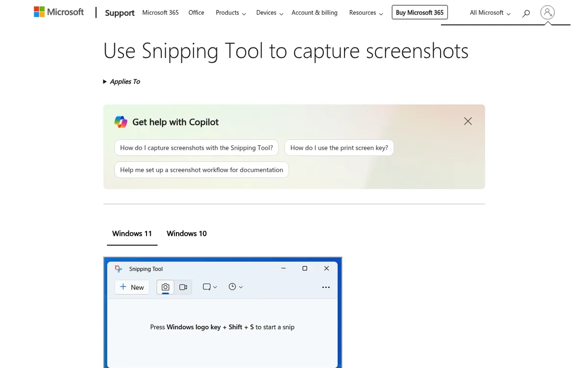Open the Microsoft logo home link
Image resolution: width=588 pixels, height=368 pixels.
(x=59, y=12)
